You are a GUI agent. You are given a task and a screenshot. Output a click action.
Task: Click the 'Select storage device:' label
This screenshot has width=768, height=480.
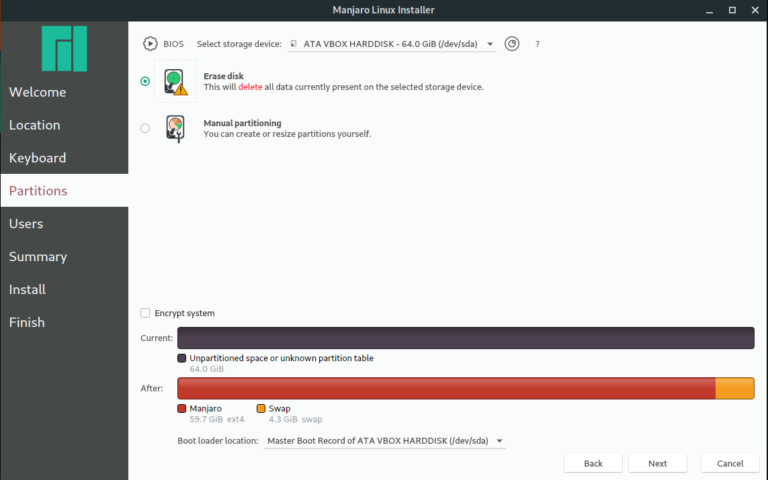pos(239,44)
